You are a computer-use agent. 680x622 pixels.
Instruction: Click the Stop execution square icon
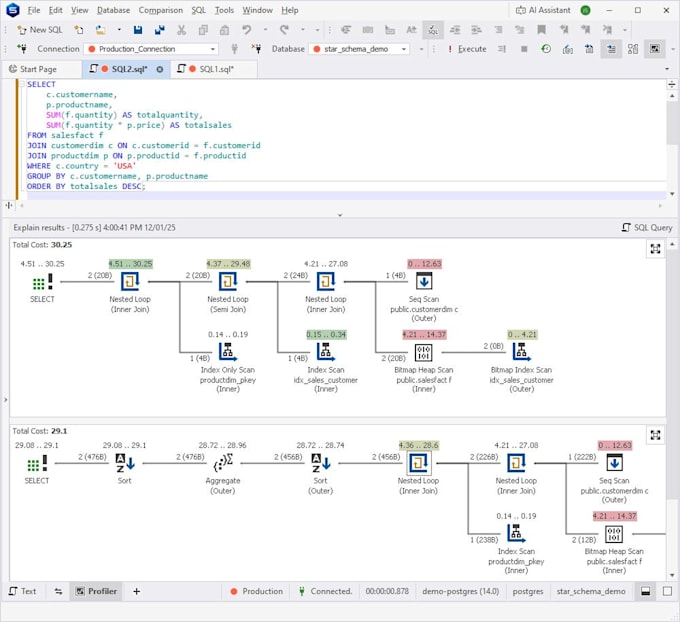pos(524,49)
